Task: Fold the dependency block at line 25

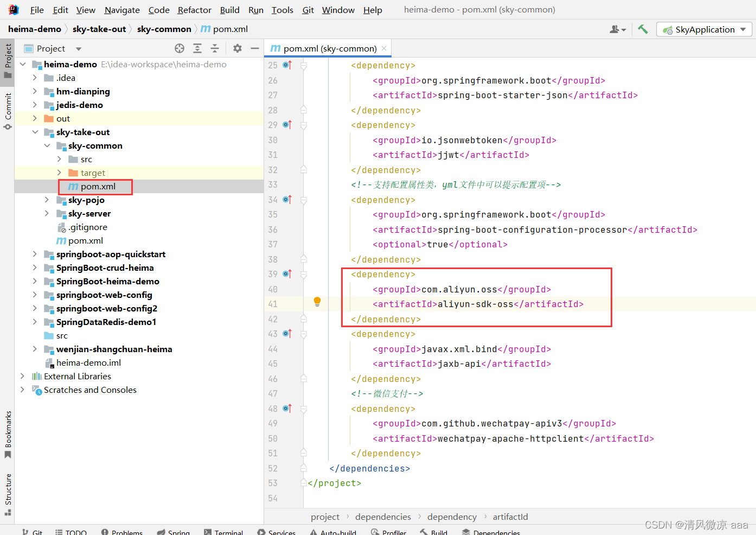Action: tap(304, 65)
